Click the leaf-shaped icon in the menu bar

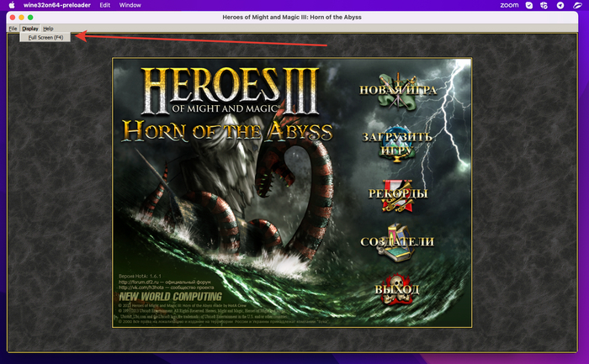point(577,5)
